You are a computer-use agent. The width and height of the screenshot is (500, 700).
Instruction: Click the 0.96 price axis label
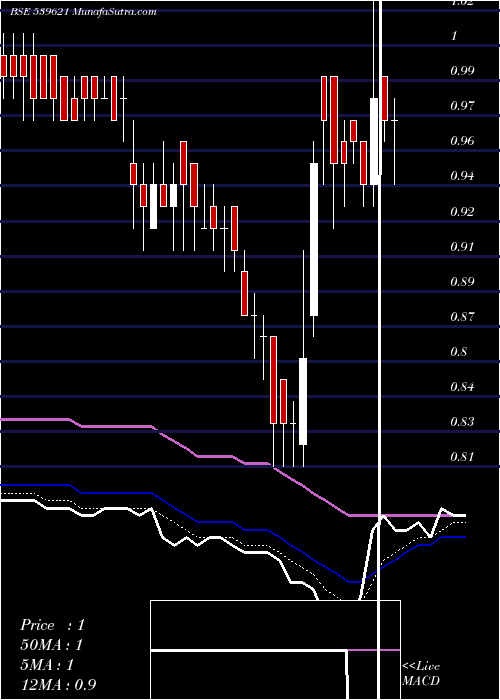tap(462, 141)
